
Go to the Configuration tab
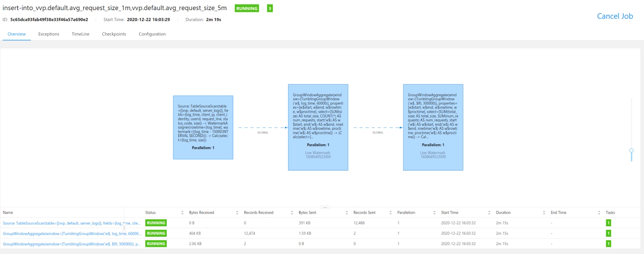(152, 34)
